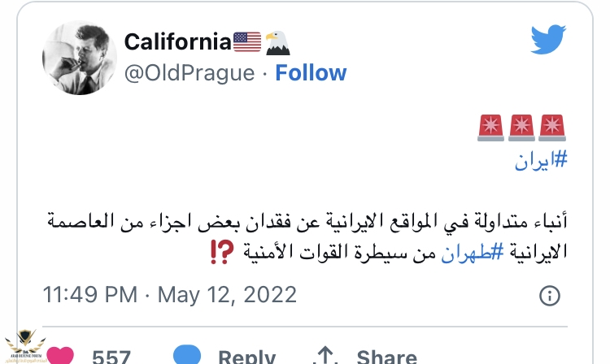This screenshot has width=610, height=364.
Task: Click the Reply text label
Action: (246, 356)
